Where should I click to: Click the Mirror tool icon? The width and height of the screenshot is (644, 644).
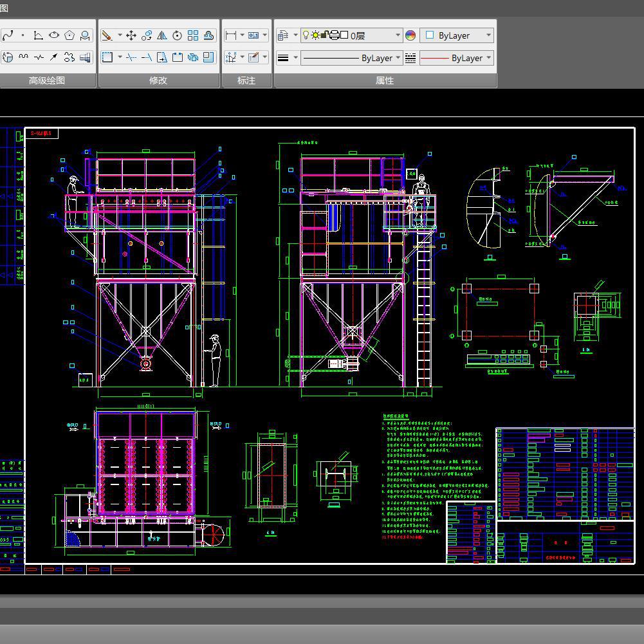click(162, 35)
